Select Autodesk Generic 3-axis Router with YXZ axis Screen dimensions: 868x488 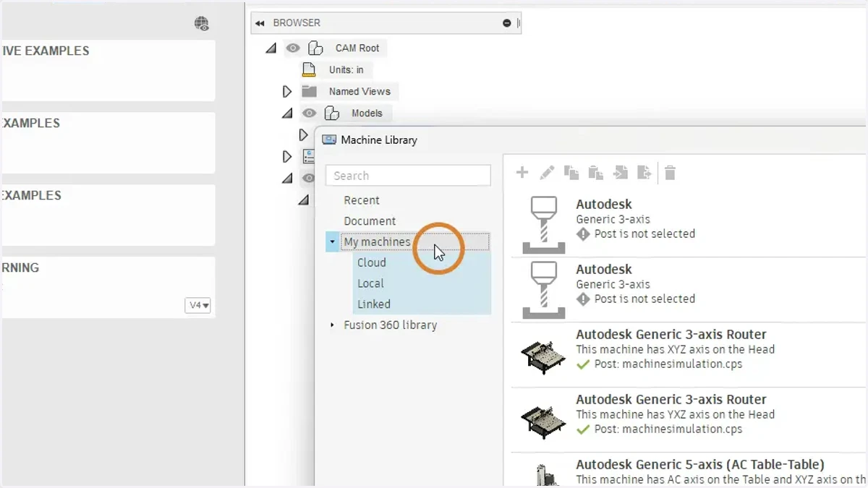pyautogui.click(x=671, y=400)
